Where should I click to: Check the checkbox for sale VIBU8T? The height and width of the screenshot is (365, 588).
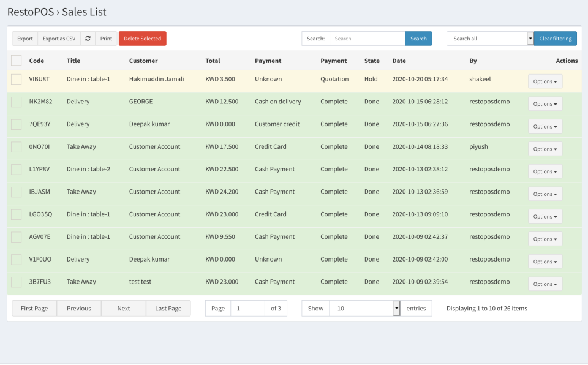click(x=15, y=79)
